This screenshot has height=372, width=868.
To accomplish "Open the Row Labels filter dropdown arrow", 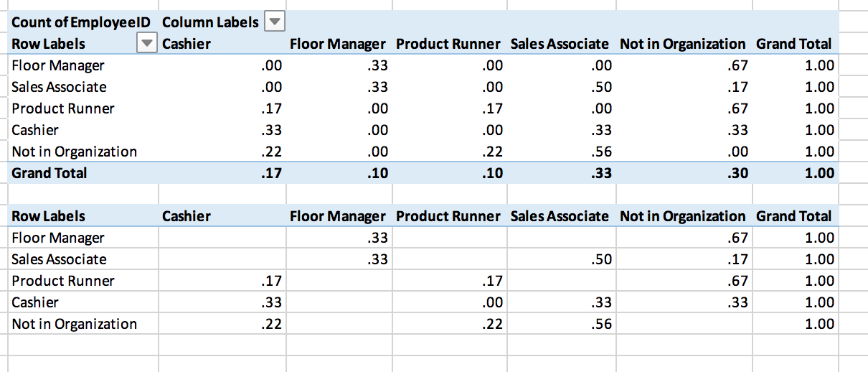I will click(146, 44).
